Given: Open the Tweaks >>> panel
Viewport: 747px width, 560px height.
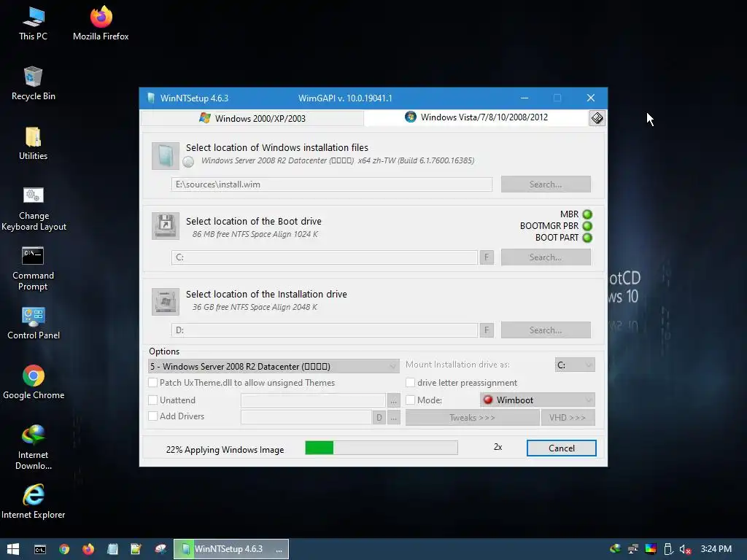Looking at the screenshot, I should 472,418.
